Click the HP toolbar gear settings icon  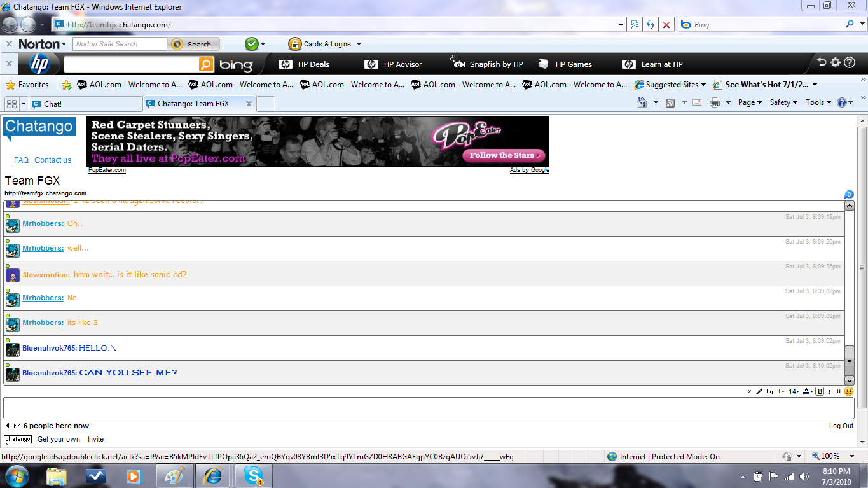pos(836,62)
